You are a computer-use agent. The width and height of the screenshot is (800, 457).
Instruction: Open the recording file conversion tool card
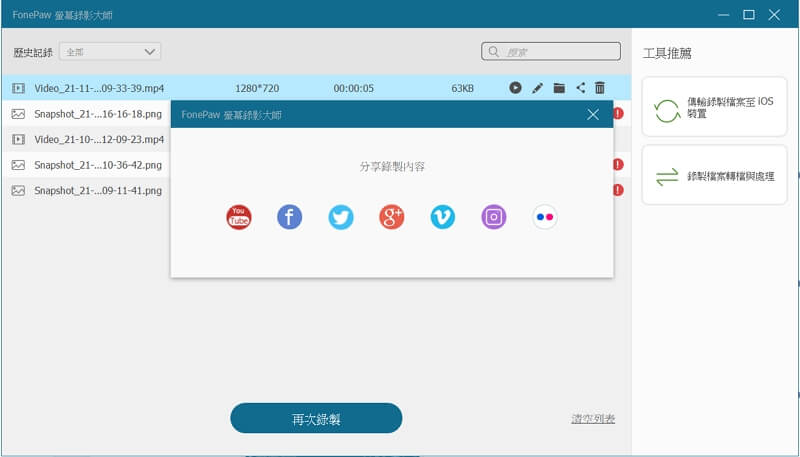pyautogui.click(x=714, y=175)
